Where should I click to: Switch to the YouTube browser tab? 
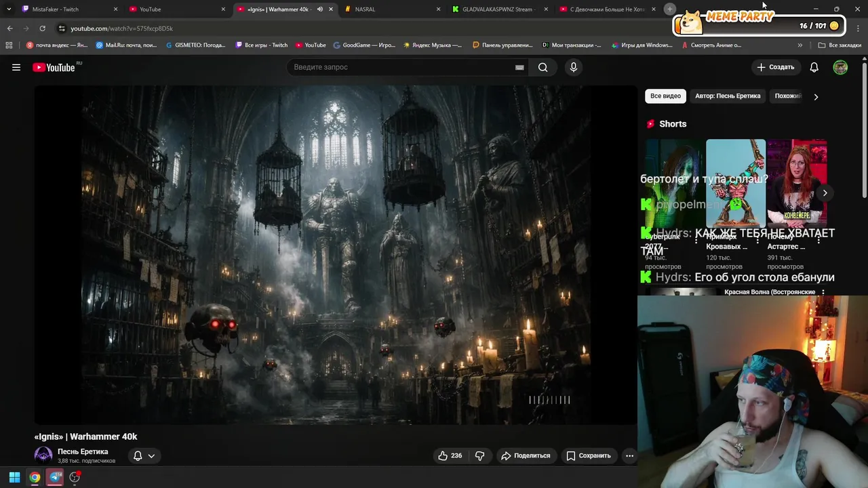click(x=176, y=9)
